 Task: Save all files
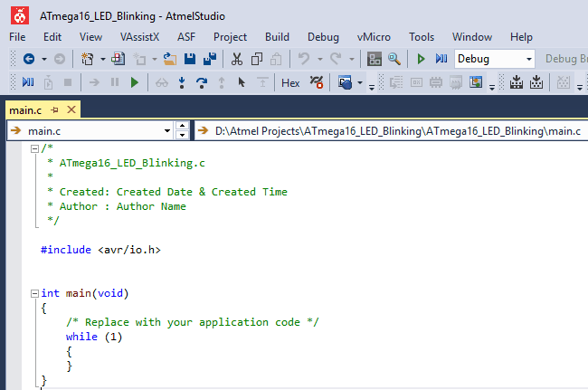pyautogui.click(x=210, y=59)
